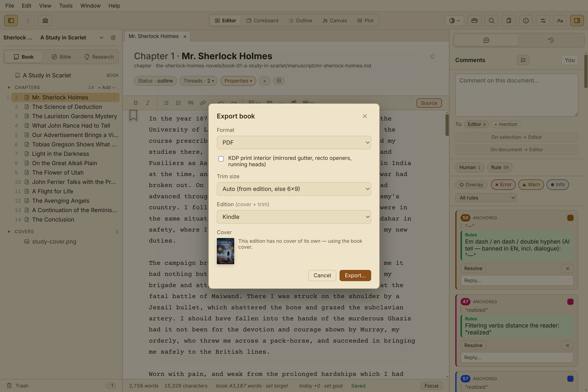Click the magenta color swatch on comment 47
This screenshot has width=588, height=392.
tap(570, 302)
